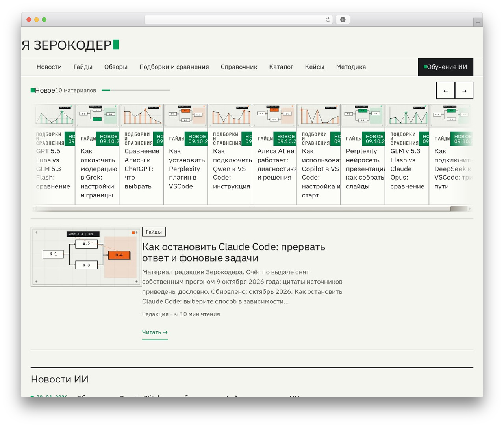Click the carousel's horizontal scrollbar thumb
Screen dimensions: 504x427
(243, 209)
